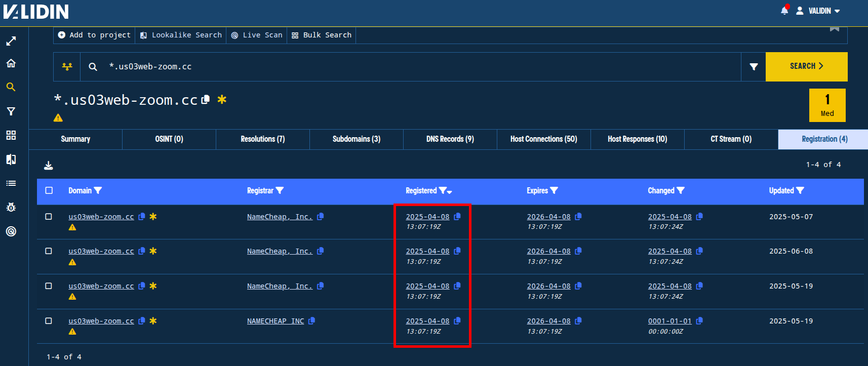Copy domain in first table row
Viewport: 868px width, 366px height.
(142, 217)
